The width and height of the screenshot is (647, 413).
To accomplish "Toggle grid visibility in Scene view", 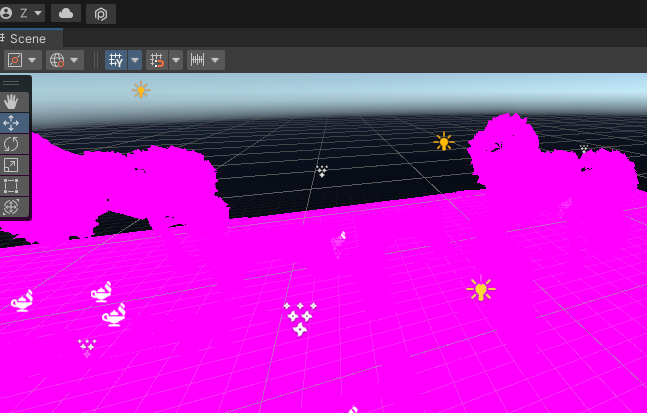I will 116,60.
